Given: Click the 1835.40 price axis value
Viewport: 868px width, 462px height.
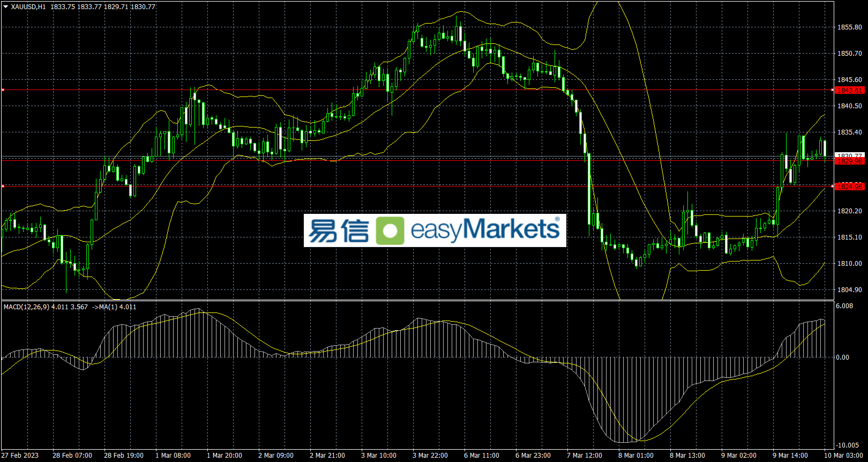Looking at the screenshot, I should 849,132.
